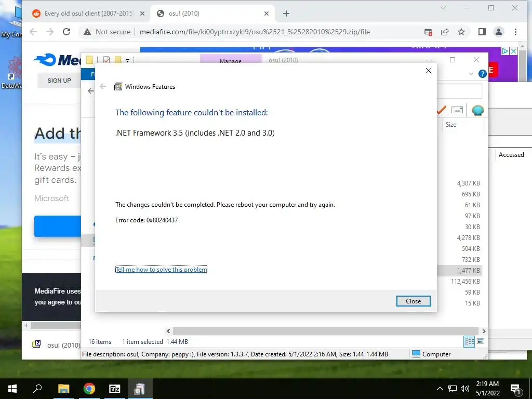Click the Size column header
This screenshot has height=399, width=532.
tap(451, 125)
